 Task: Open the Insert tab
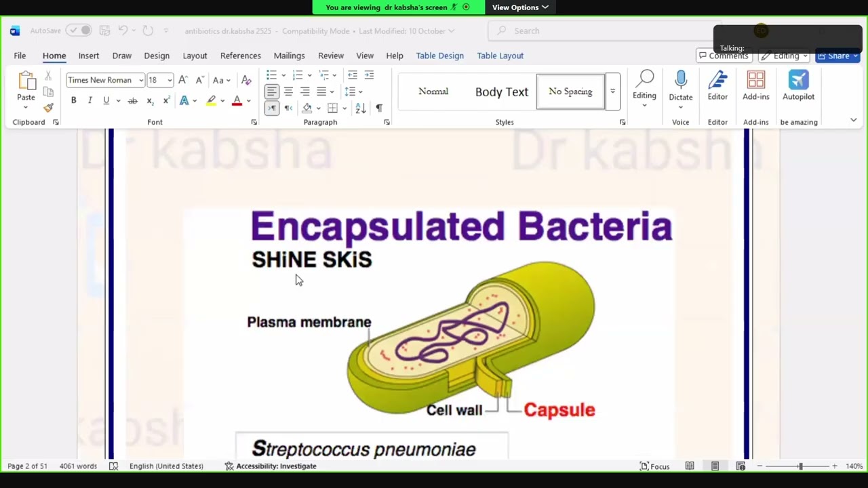click(x=89, y=56)
